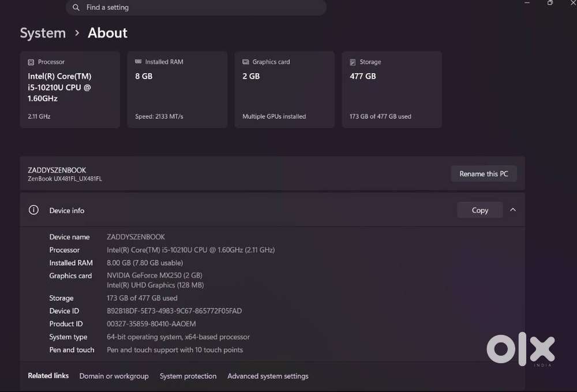This screenshot has width=577, height=392.
Task: Click Rename this PC button
Action: tap(484, 174)
